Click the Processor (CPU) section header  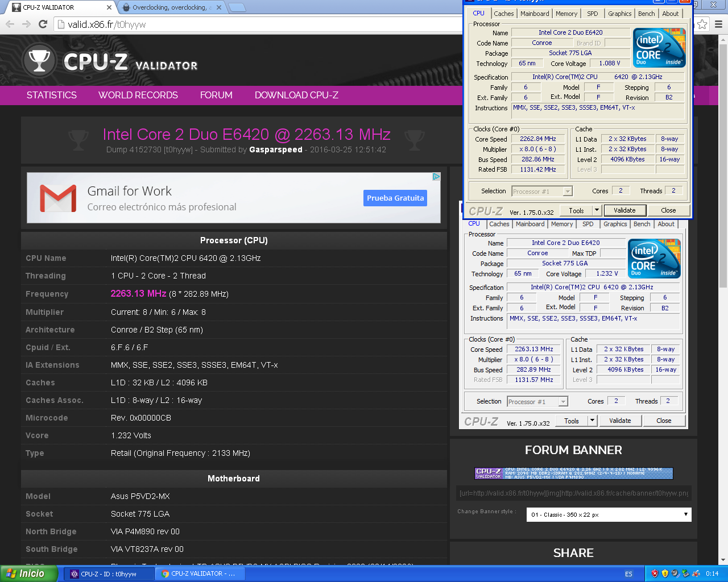(x=234, y=240)
